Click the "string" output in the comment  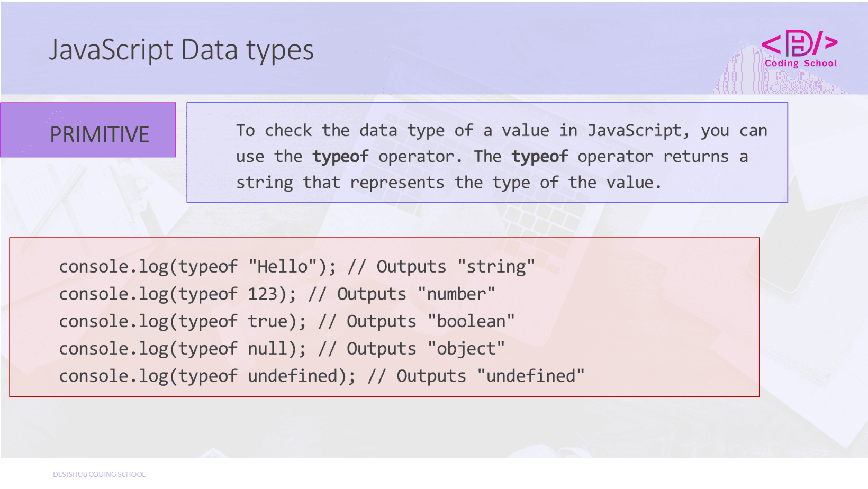[496, 266]
